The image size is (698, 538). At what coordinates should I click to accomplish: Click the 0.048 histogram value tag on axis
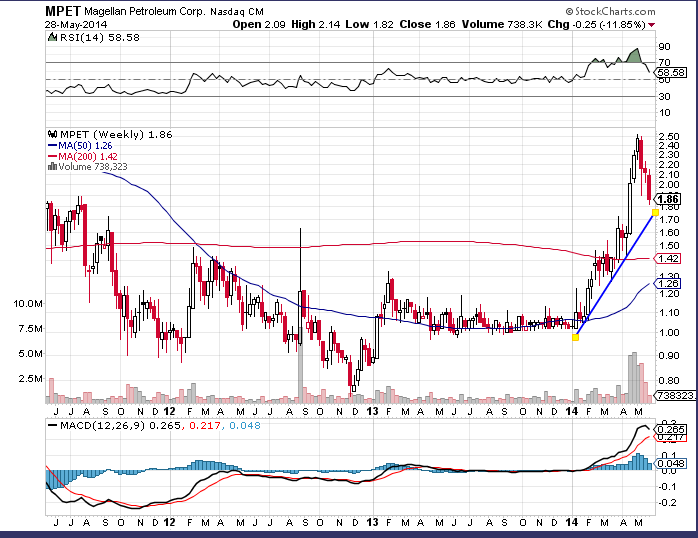670,464
